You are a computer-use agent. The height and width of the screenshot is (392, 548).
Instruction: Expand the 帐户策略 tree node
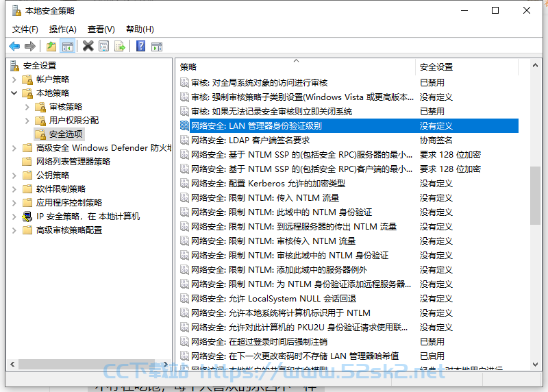(14, 79)
